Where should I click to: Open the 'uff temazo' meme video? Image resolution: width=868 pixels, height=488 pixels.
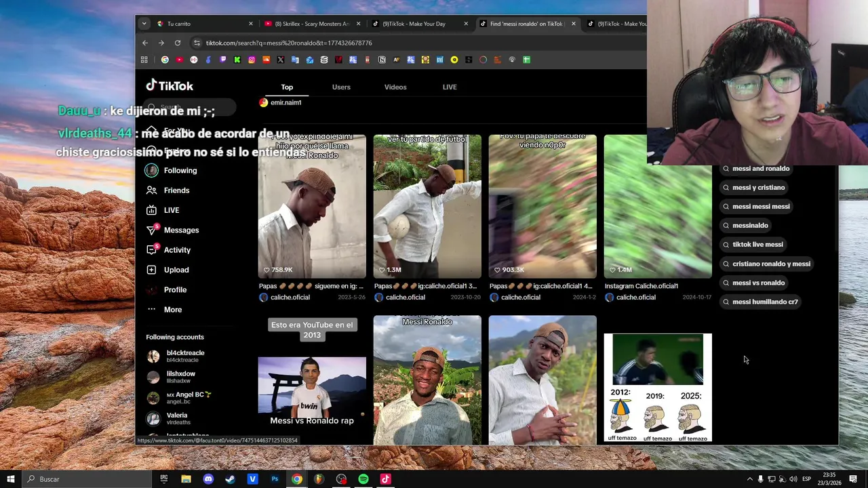[658, 388]
